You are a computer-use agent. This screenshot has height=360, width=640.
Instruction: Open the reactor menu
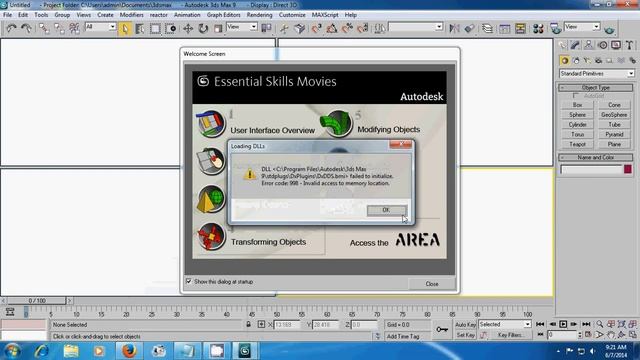[158, 15]
